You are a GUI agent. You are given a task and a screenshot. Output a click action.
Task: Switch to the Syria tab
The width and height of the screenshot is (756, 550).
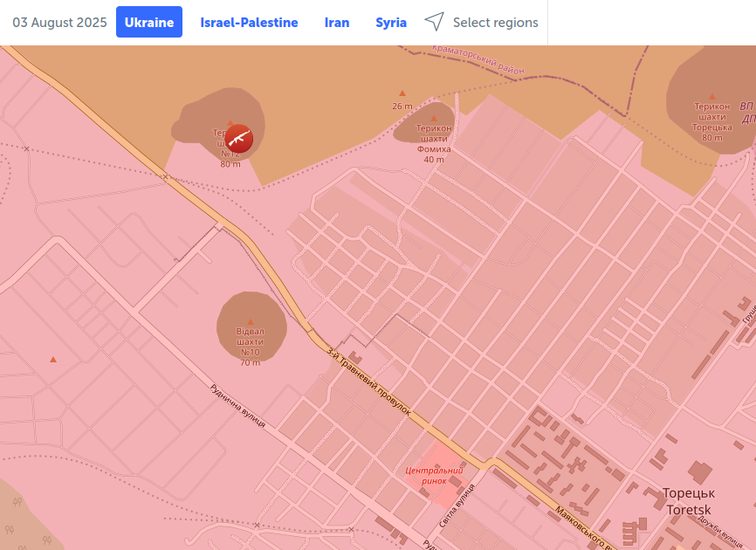(391, 23)
